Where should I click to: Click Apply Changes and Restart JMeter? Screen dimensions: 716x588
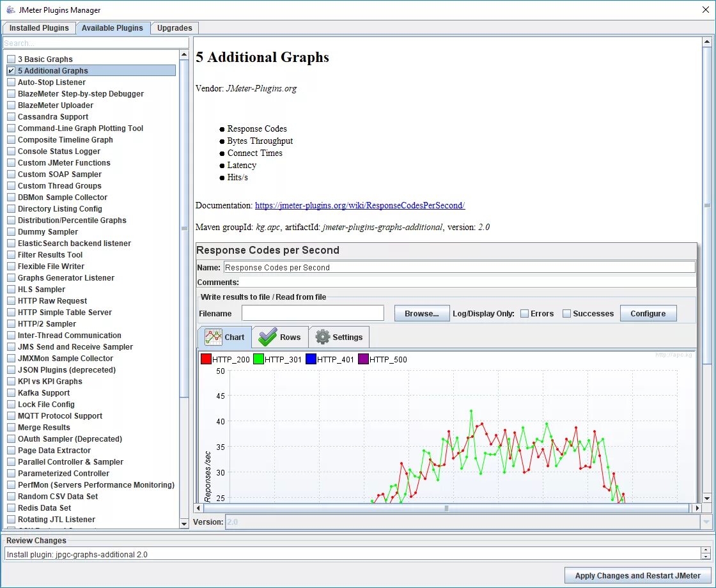coord(637,576)
